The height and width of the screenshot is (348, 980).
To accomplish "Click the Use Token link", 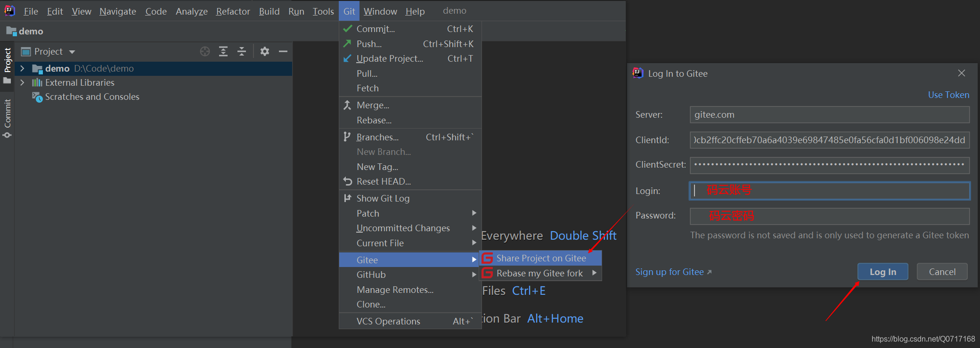I will (948, 95).
